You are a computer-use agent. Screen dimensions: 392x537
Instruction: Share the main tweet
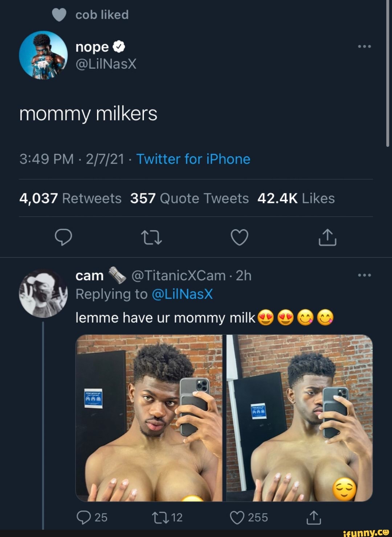click(x=327, y=237)
